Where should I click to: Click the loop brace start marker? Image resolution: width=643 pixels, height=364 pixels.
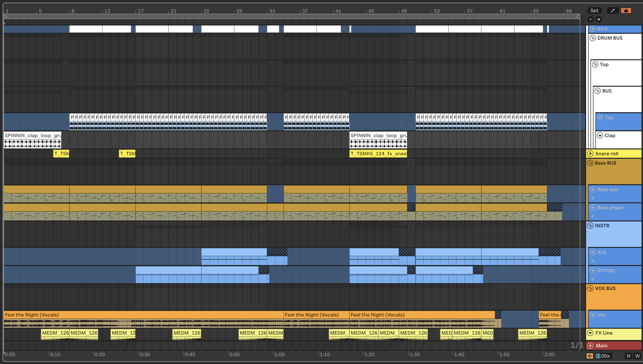(6, 16)
